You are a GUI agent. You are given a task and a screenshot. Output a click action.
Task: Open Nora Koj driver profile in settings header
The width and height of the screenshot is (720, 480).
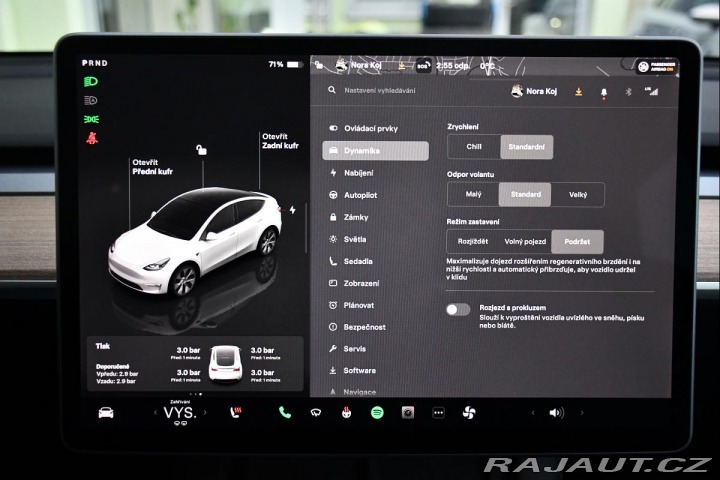(x=534, y=91)
